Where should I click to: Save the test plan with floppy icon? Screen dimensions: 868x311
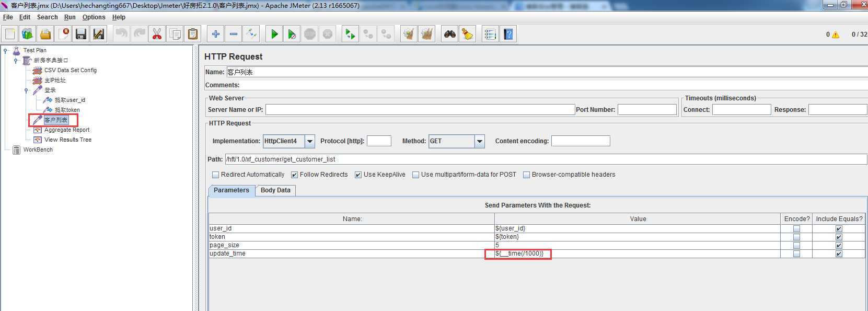tap(81, 34)
